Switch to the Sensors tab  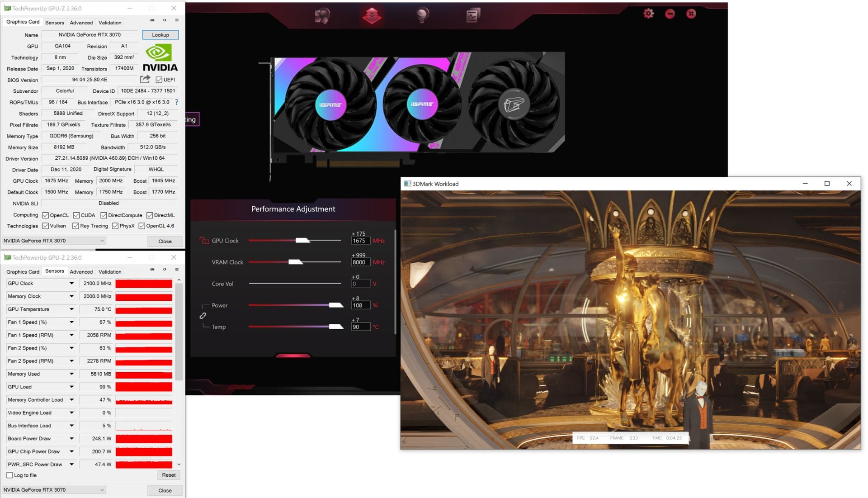click(55, 22)
